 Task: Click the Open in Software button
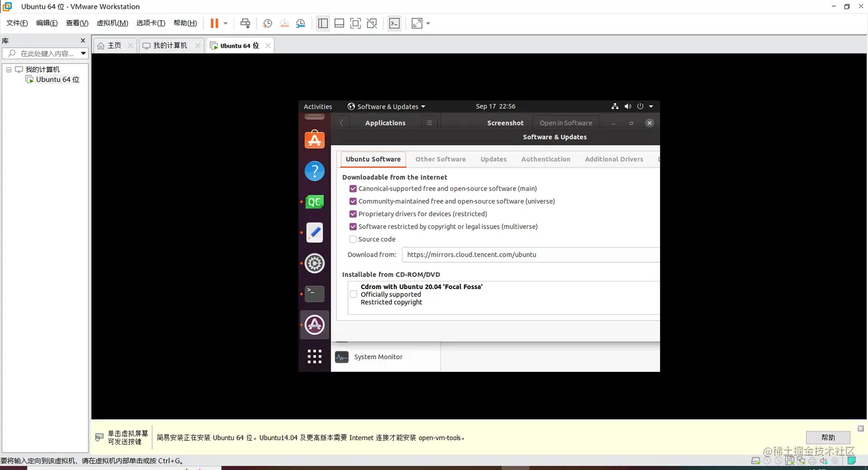565,123
